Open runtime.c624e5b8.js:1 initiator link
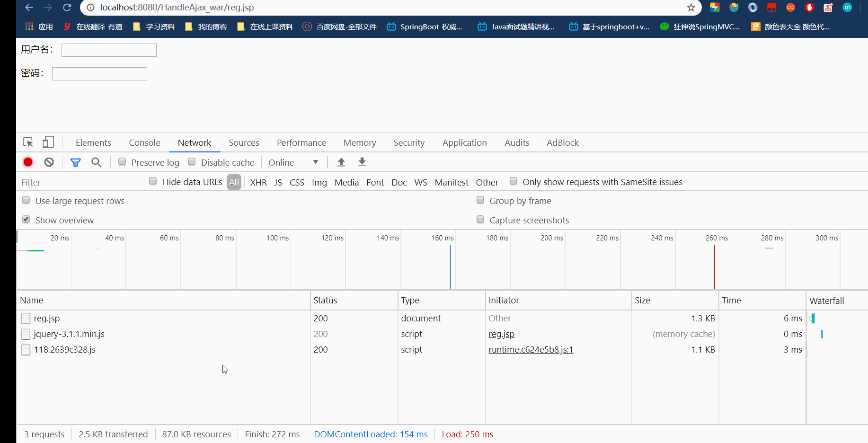Screen dimensions: 868x443 click(531, 350)
